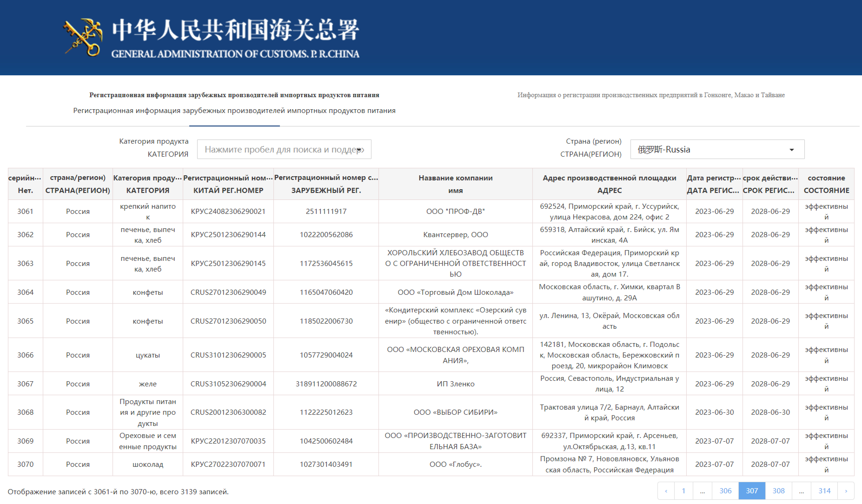Image resolution: width=862 pixels, height=504 pixels.
Task: Select company ООО "ПРОФ-ДВ" cell
Action: click(x=455, y=212)
